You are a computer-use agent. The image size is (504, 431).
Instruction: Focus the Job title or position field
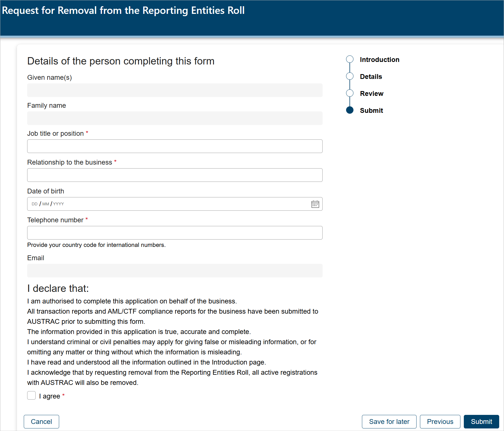tap(175, 146)
